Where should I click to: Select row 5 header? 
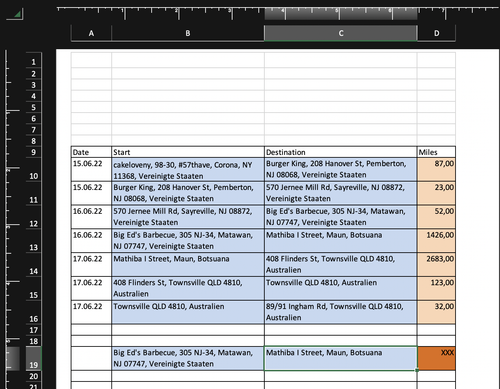pos(33,107)
